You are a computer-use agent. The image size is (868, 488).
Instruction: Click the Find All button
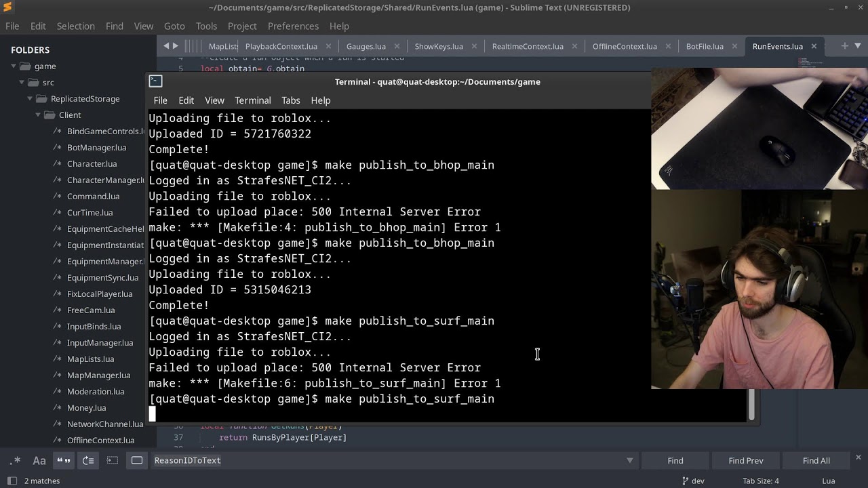click(816, 460)
